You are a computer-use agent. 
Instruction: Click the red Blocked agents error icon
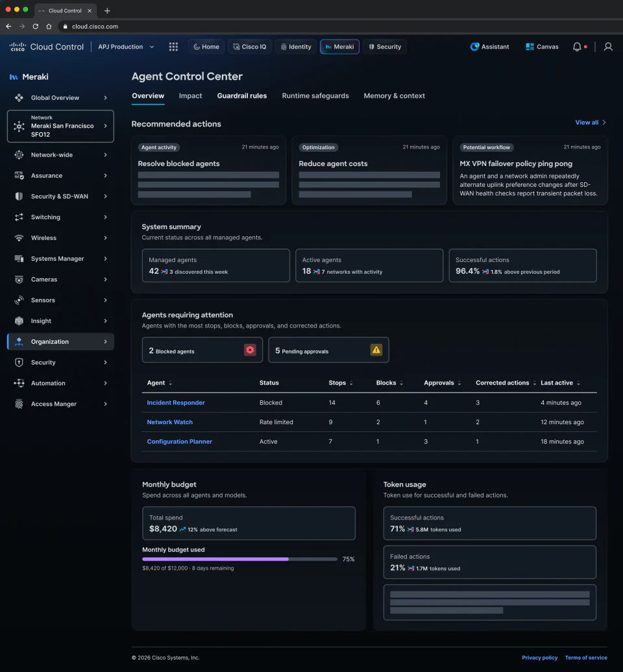[x=250, y=350]
